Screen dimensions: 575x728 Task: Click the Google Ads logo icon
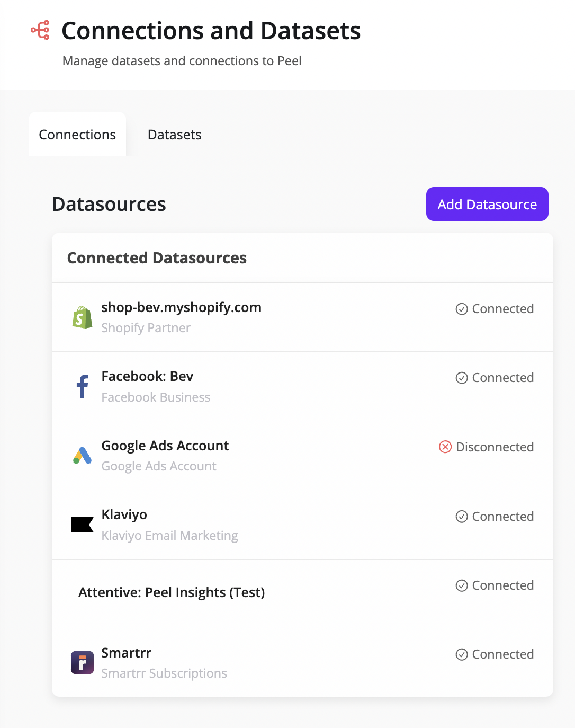[82, 455]
